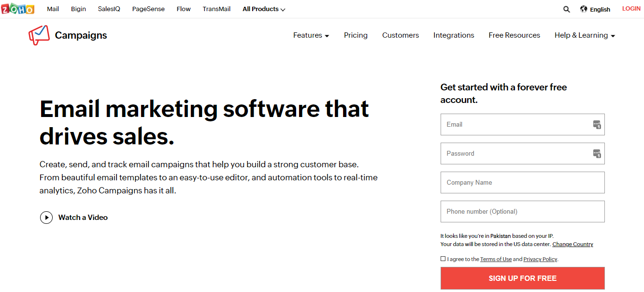The width and height of the screenshot is (644, 292).
Task: Click the Phone number (Optional) field
Action: point(523,212)
